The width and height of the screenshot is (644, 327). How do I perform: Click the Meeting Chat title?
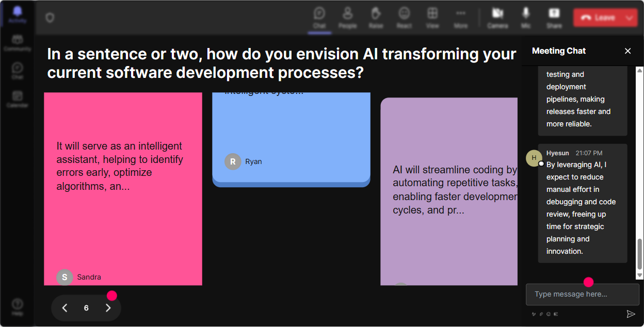559,51
